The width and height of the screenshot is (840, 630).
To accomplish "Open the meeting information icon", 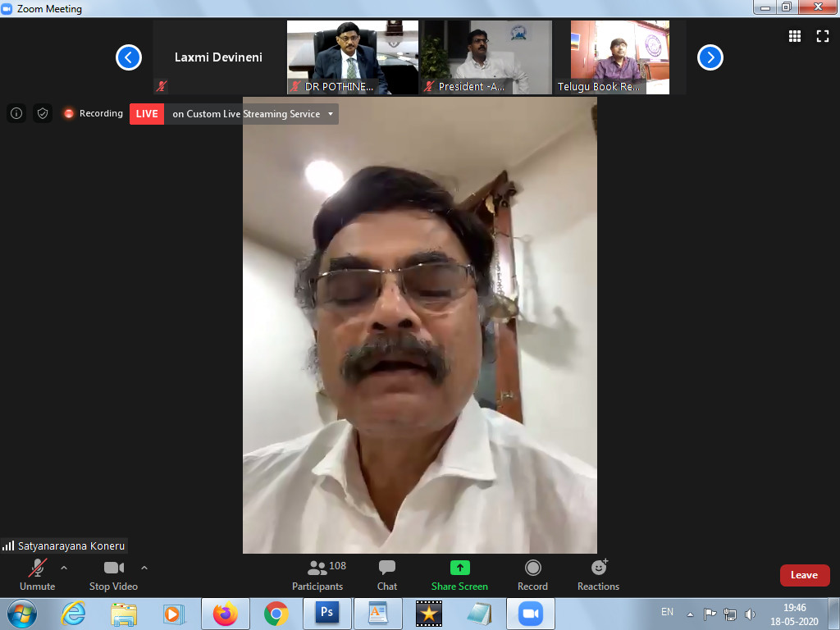I will coord(16,113).
